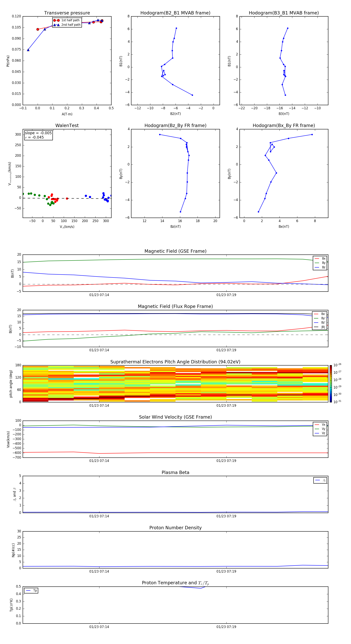
Task: Click isolated red dot near 115 in WalenTest
Action: (x=67, y=198)
